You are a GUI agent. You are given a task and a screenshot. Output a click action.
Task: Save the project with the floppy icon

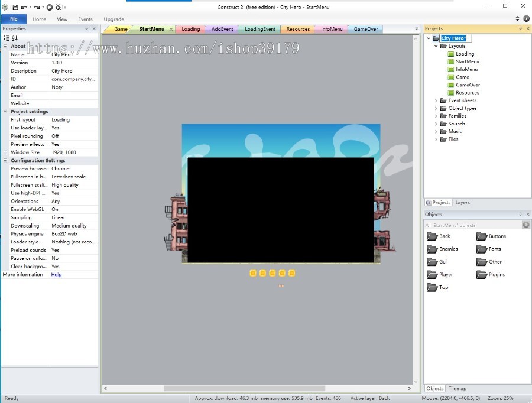(x=15, y=7)
